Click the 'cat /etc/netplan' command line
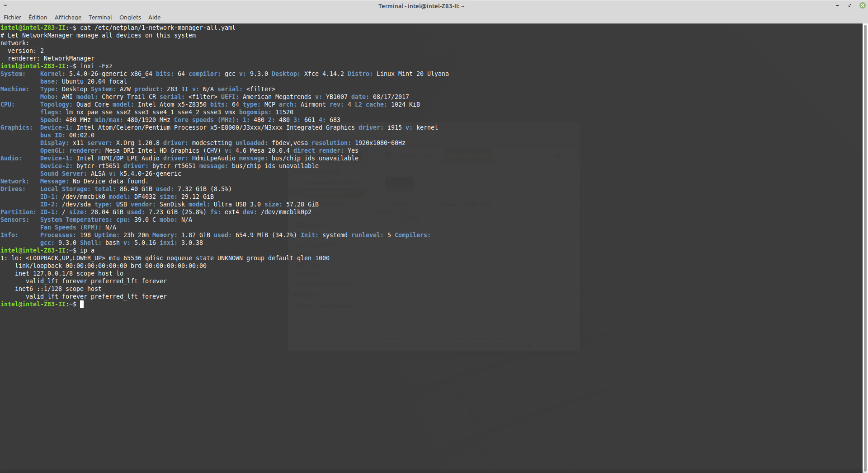The image size is (868, 473). point(157,28)
